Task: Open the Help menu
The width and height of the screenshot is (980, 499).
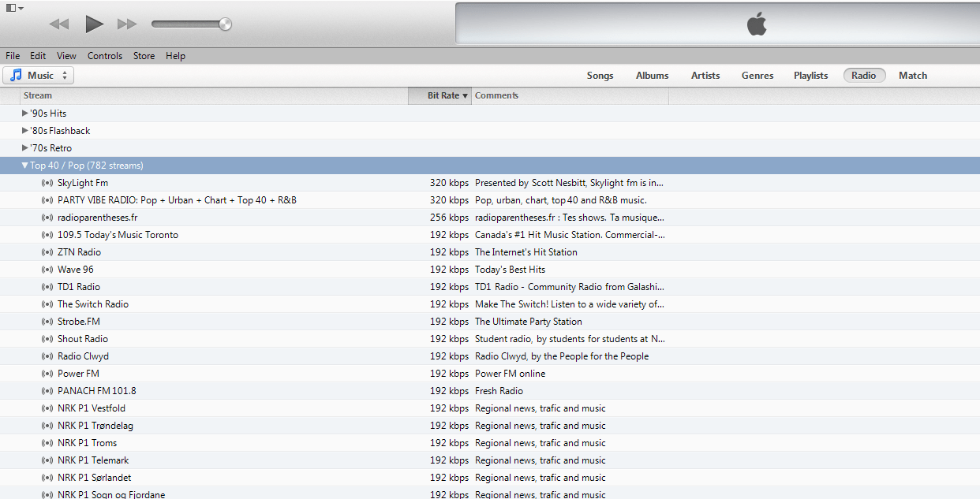Action: coord(175,56)
